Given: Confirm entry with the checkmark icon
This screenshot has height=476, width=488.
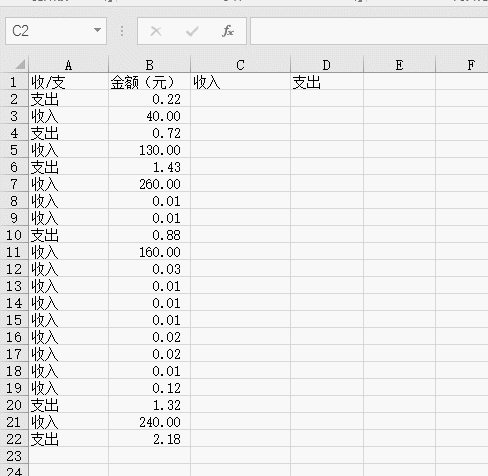Looking at the screenshot, I should (x=192, y=31).
